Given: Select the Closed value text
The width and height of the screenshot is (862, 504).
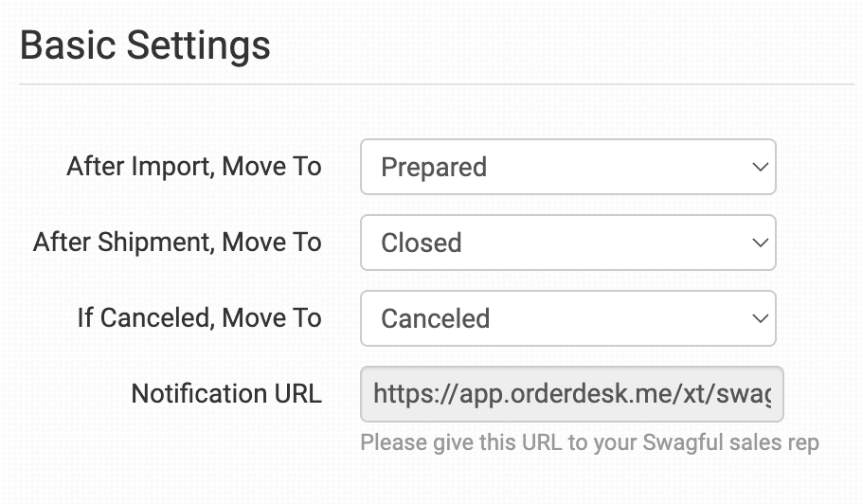Looking at the screenshot, I should (x=422, y=243).
